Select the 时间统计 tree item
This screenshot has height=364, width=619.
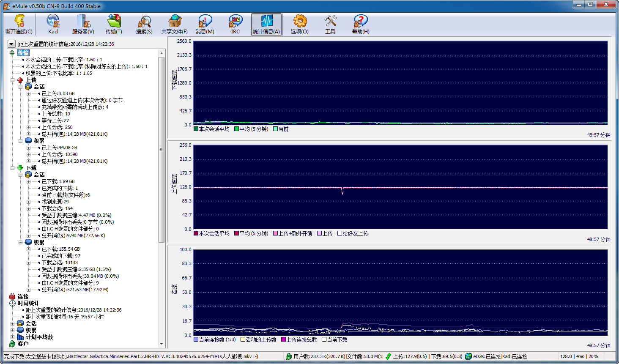[28, 303]
